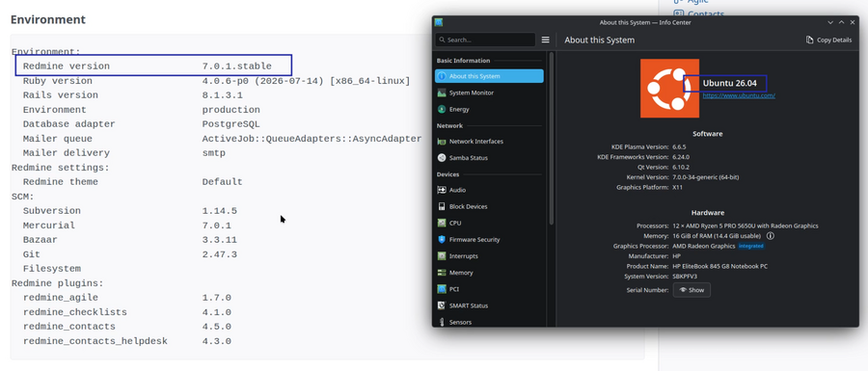Select the Qt version value 6.10.2
Screen dimensions: 868x371
(x=681, y=167)
